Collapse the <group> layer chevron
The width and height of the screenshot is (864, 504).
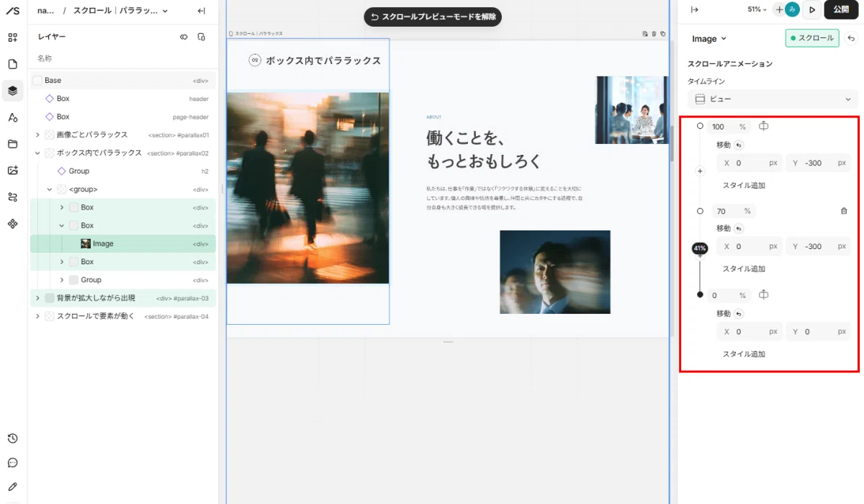coord(50,189)
